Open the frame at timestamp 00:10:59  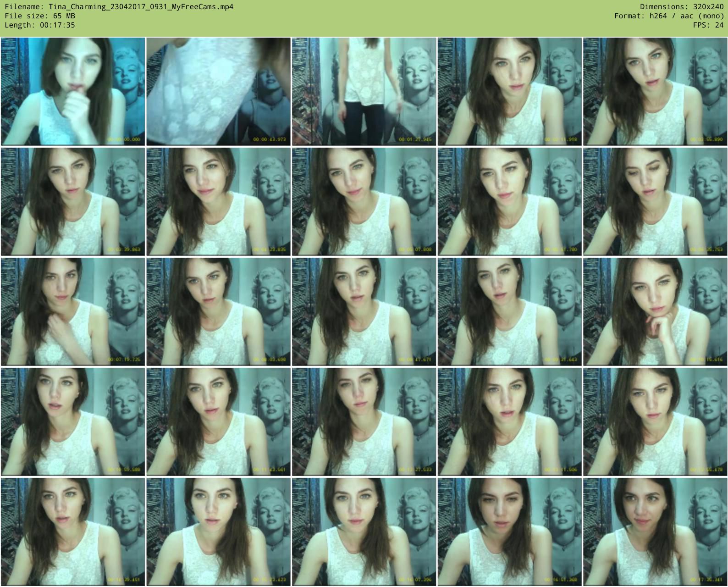[73, 421]
